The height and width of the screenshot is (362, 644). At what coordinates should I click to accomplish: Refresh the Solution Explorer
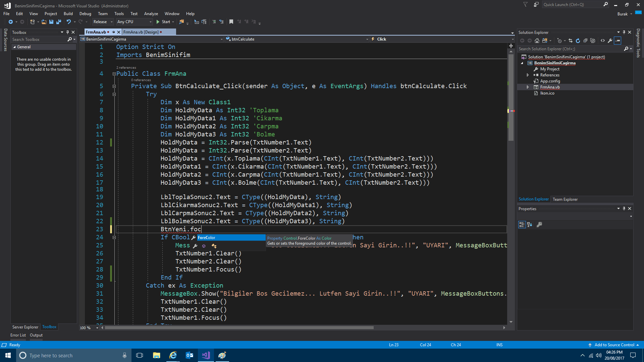point(578,41)
